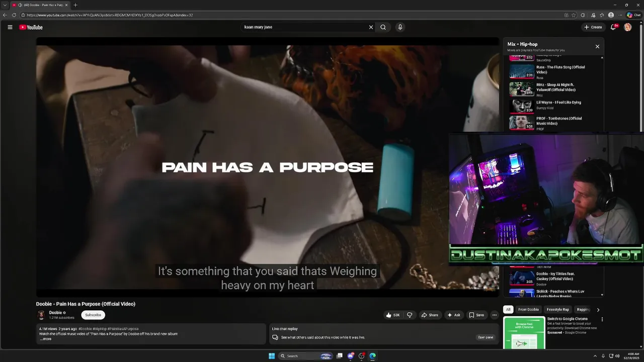644x362 pixels.
Task: Open browser profile avatar
Action: coord(611,15)
